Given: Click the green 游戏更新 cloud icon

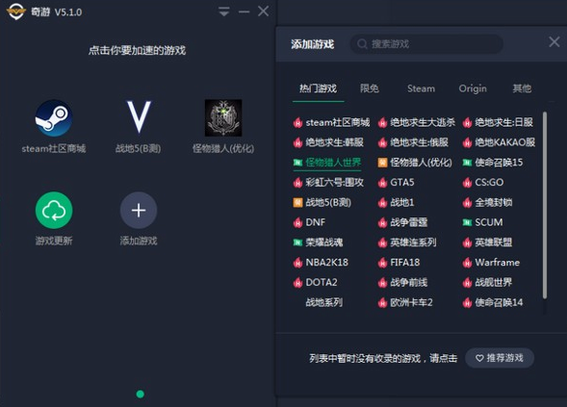Looking at the screenshot, I should (x=54, y=210).
